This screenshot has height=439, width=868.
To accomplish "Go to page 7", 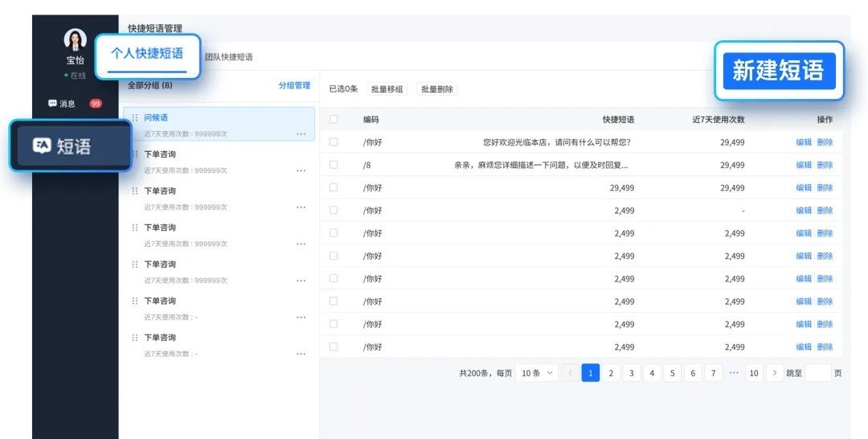I will 714,373.
